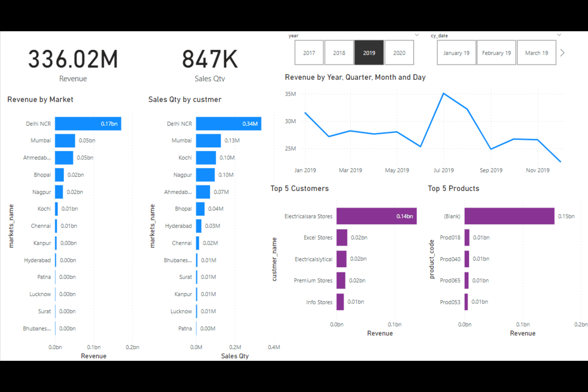Show next months with cy_date arrow
The image size is (588, 392).
562,53
